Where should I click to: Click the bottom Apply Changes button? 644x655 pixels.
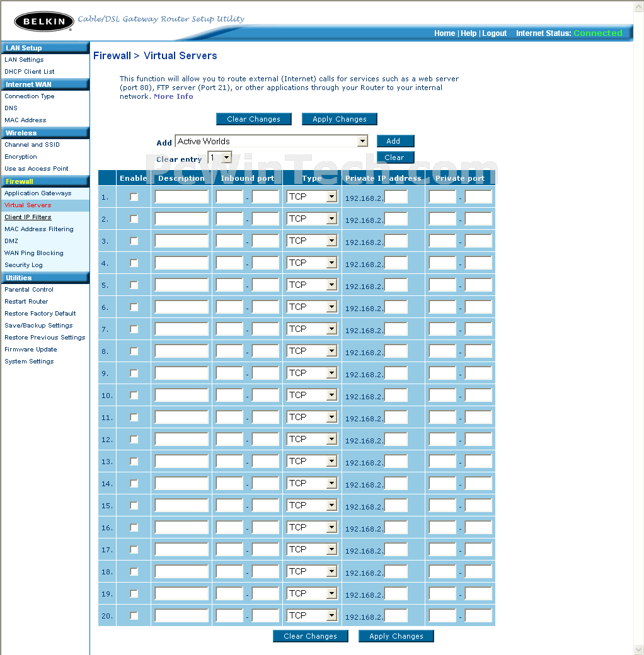[x=396, y=636]
